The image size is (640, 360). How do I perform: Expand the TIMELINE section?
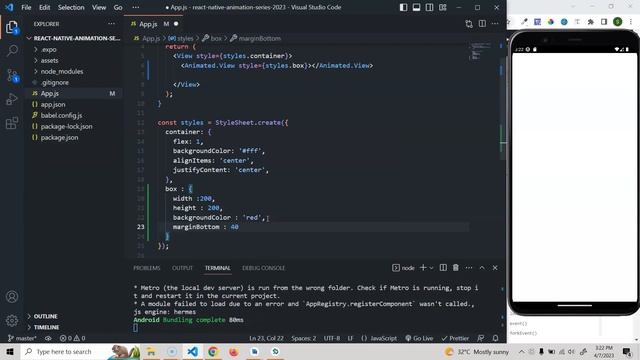coord(73,327)
